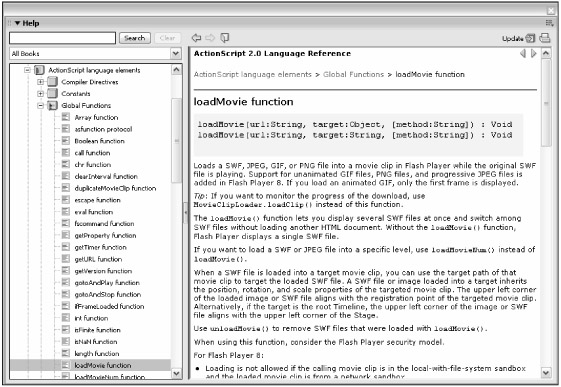Open eval function topic

[93, 212]
